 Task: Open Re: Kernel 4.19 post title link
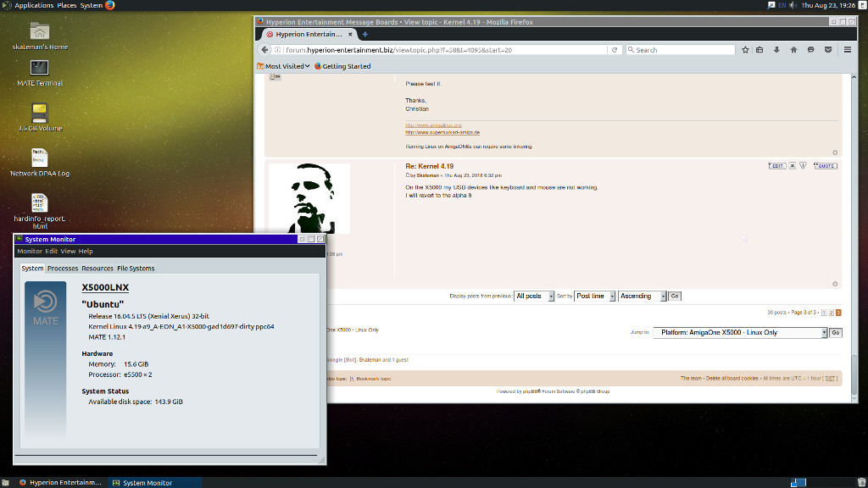[430, 166]
